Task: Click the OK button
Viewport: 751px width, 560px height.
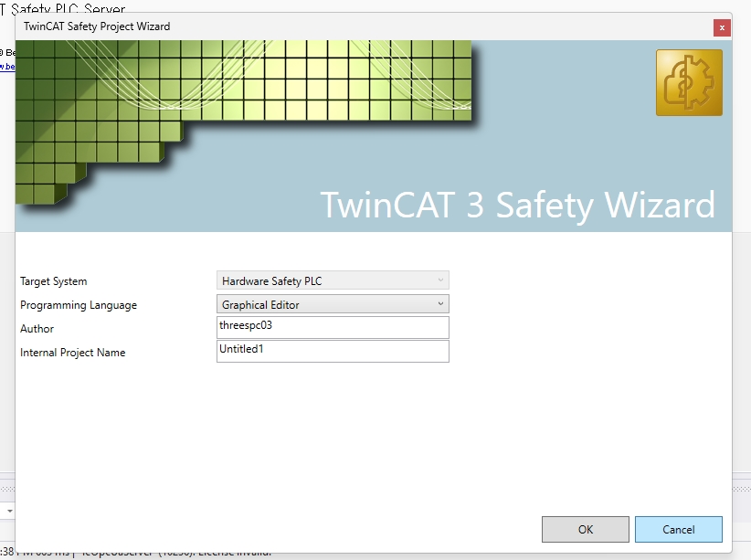Action: [x=586, y=529]
